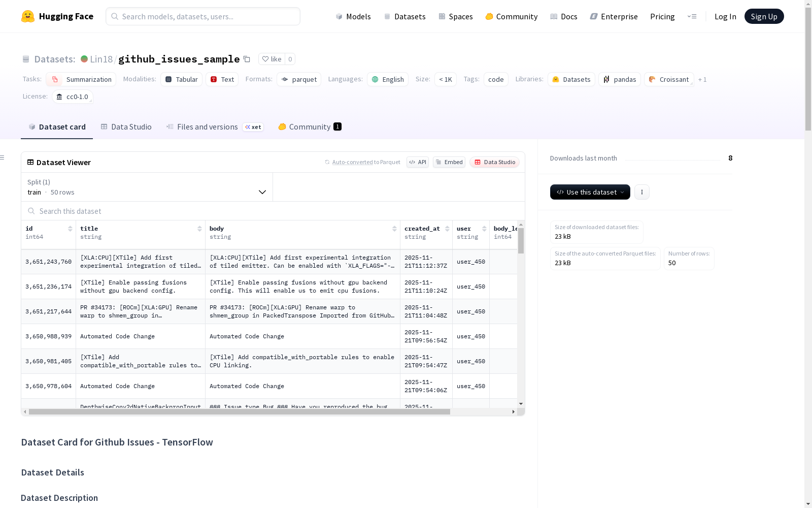812x508 pixels.
Task: Open Enterprise in the navigation
Action: pyautogui.click(x=614, y=16)
